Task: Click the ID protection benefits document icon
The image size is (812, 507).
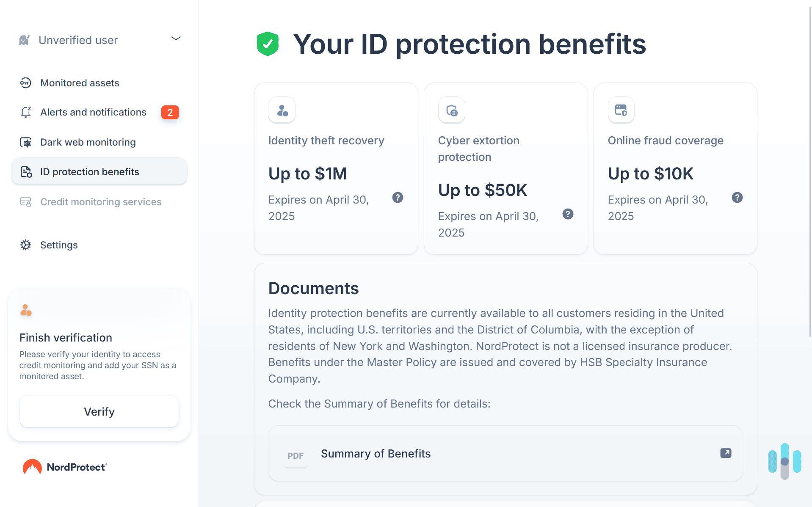Action: point(26,171)
